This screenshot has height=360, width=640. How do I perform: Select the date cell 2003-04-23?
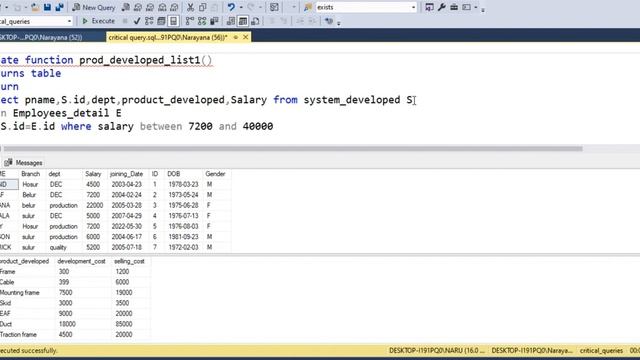coord(127,184)
